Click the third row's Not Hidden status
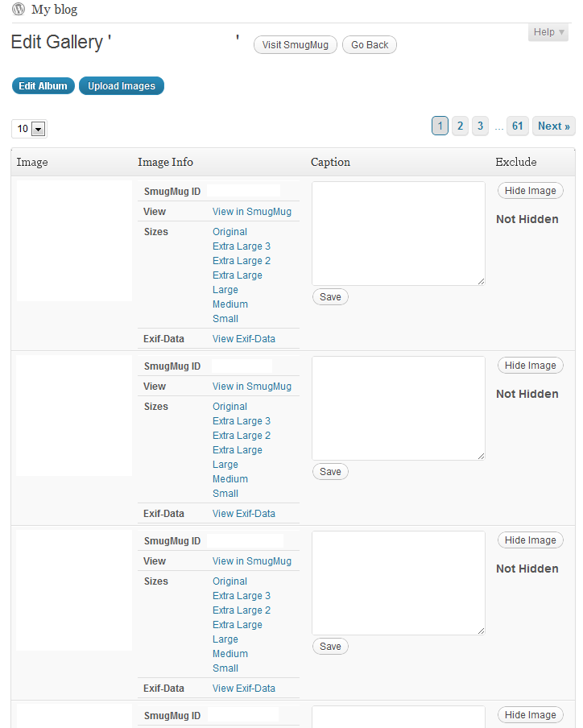 point(527,569)
